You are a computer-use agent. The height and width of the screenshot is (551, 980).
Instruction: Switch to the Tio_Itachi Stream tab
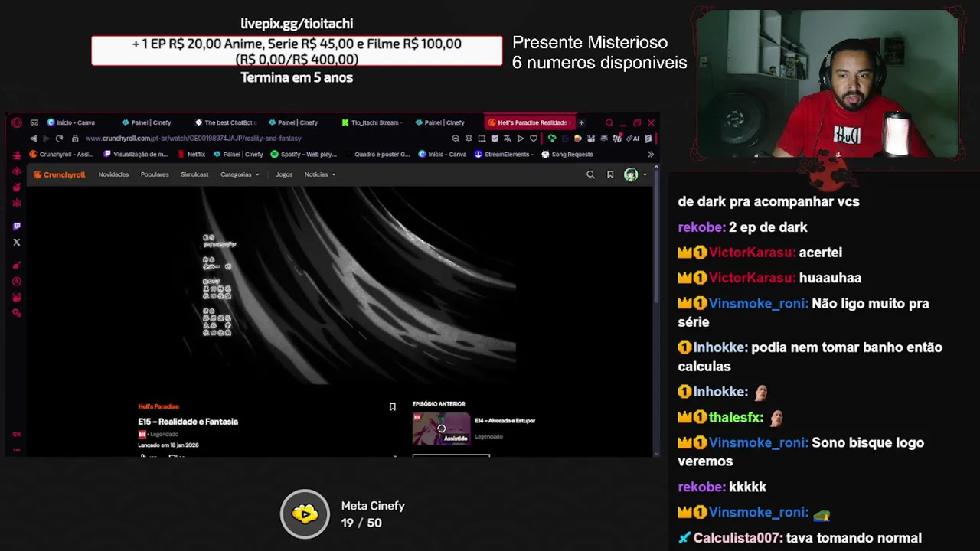point(373,122)
